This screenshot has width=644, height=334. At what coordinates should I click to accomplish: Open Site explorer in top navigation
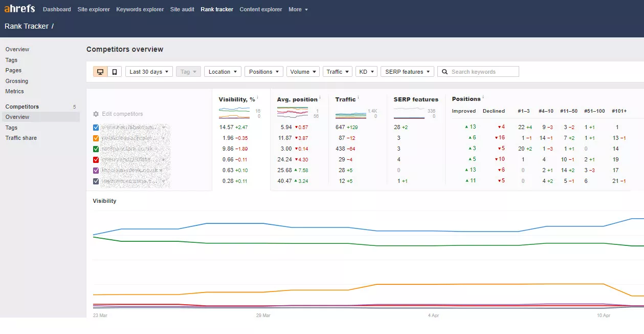(x=94, y=9)
